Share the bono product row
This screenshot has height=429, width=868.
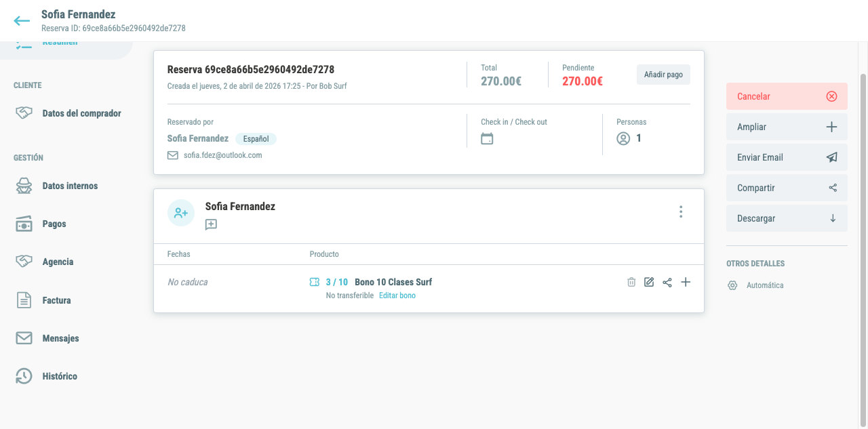(x=667, y=282)
